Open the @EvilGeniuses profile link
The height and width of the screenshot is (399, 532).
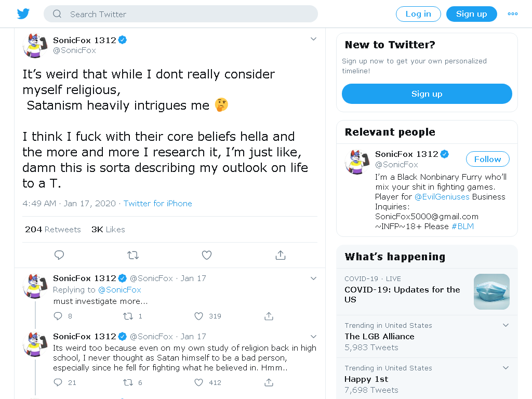(442, 197)
